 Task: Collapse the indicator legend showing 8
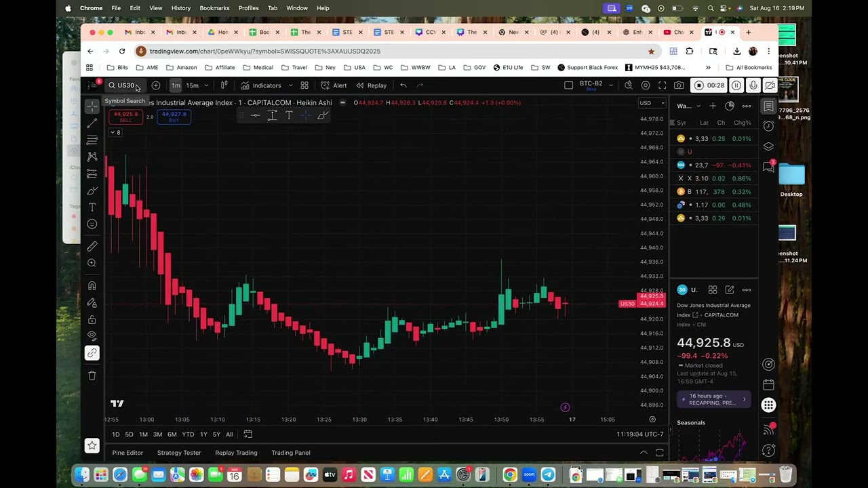[x=115, y=132]
